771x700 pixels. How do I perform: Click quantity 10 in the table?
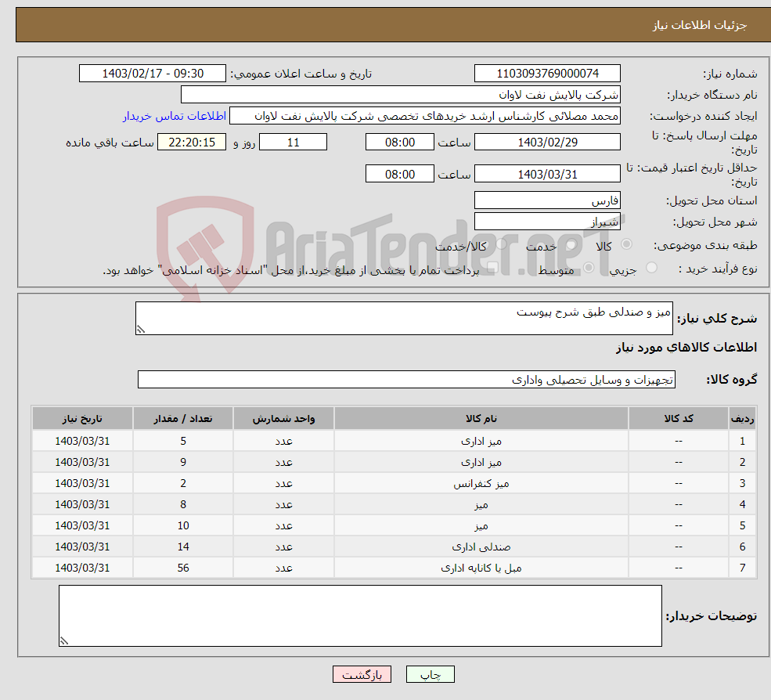pos(183,525)
